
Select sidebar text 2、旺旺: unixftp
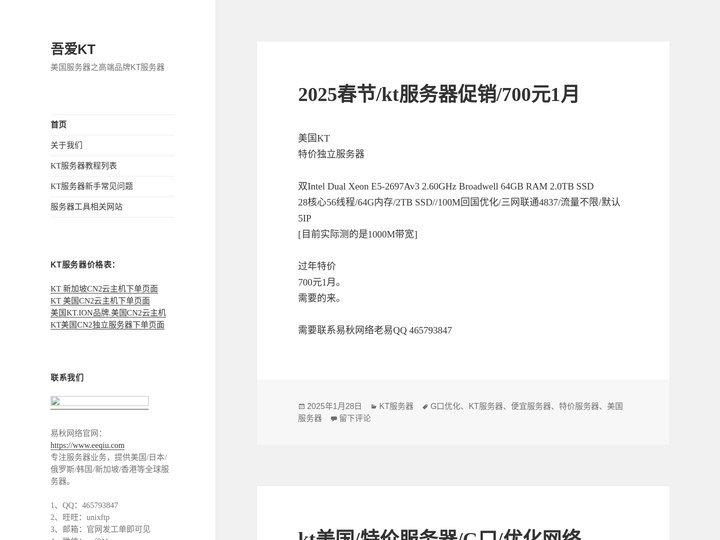point(80,517)
